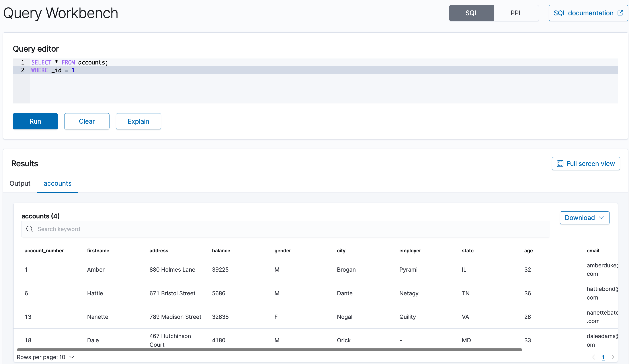Click the search keyword input field

pyautogui.click(x=286, y=229)
